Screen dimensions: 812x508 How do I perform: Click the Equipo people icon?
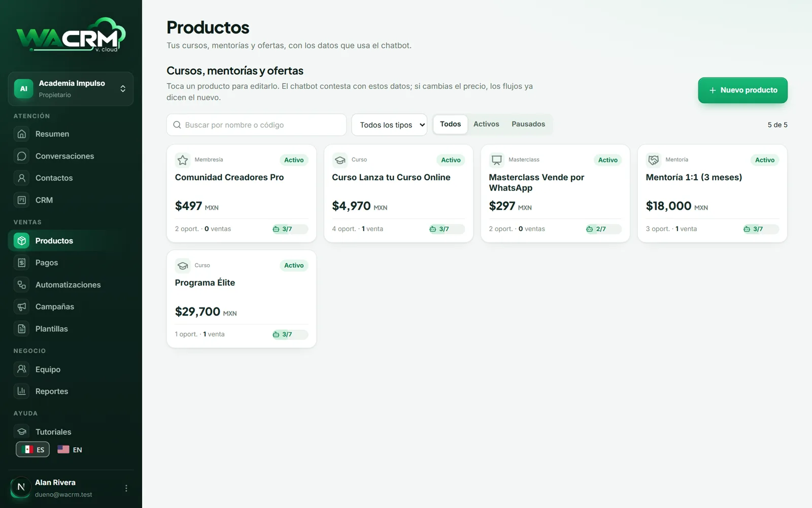coord(22,369)
